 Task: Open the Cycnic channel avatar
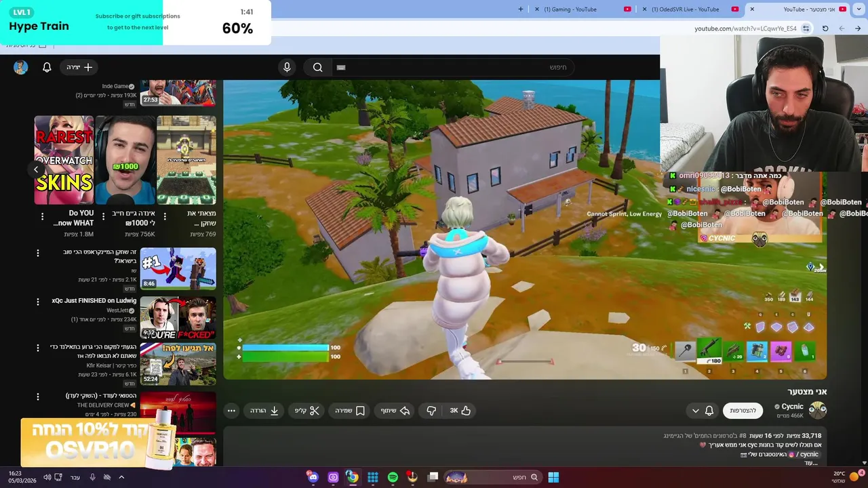tap(818, 410)
